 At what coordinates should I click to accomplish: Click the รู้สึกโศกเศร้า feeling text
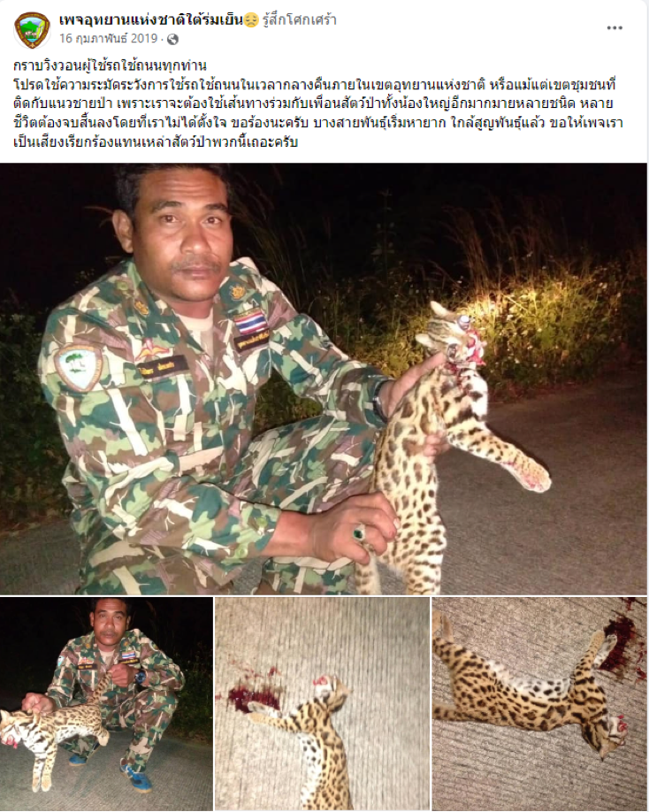(x=299, y=20)
